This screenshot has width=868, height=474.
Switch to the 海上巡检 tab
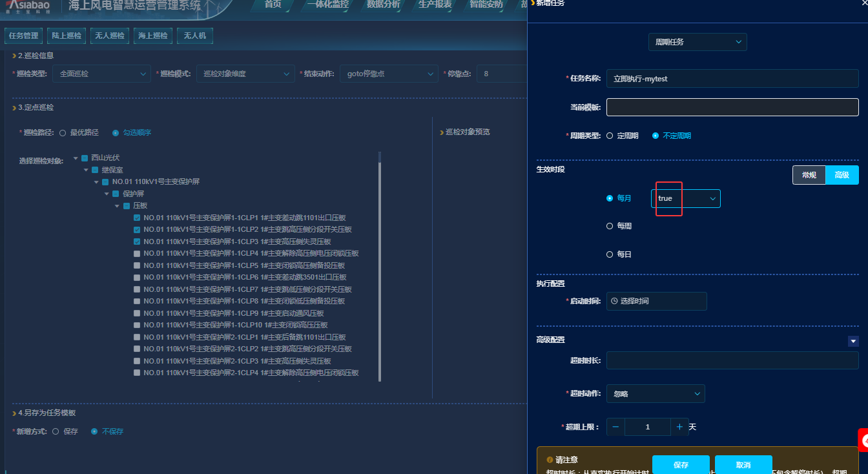[152, 36]
